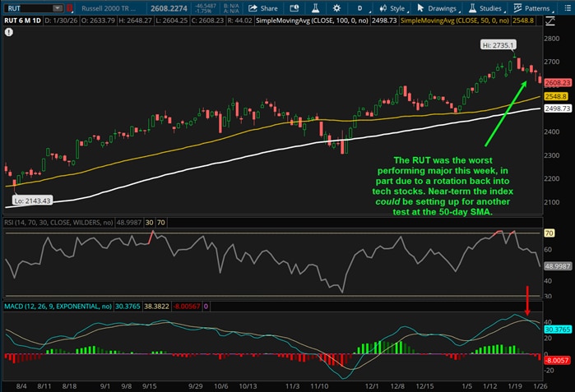This screenshot has width=575, height=392.
Task: Click the 'RUT 6 M 1D' chart label
Action: pos(22,21)
